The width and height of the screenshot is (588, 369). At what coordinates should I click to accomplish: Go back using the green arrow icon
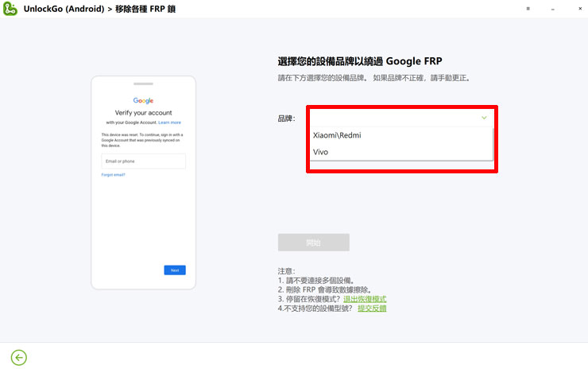pos(19,357)
